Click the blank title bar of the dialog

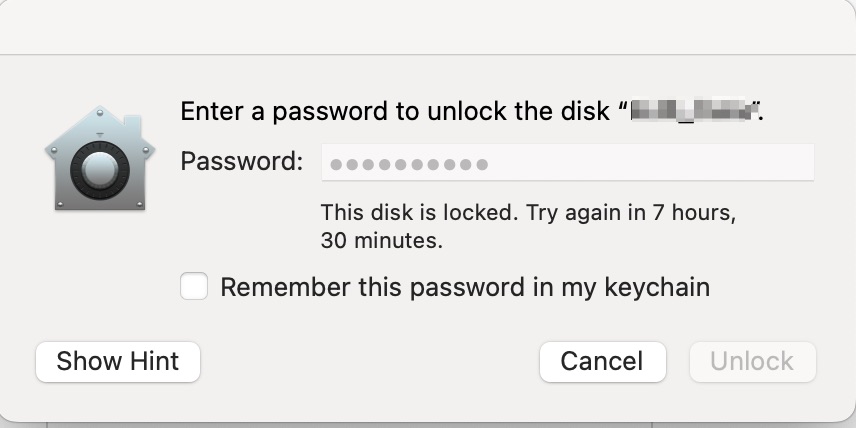coord(428,26)
